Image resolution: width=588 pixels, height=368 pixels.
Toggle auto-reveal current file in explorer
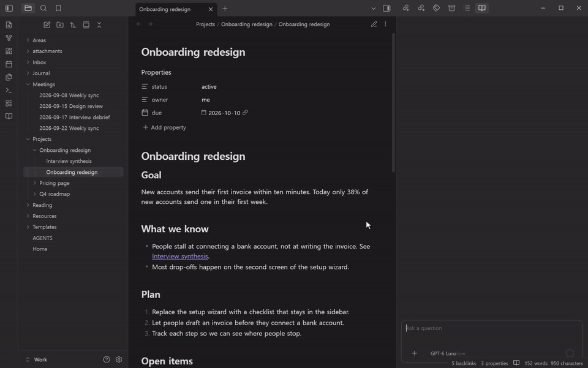coord(86,24)
